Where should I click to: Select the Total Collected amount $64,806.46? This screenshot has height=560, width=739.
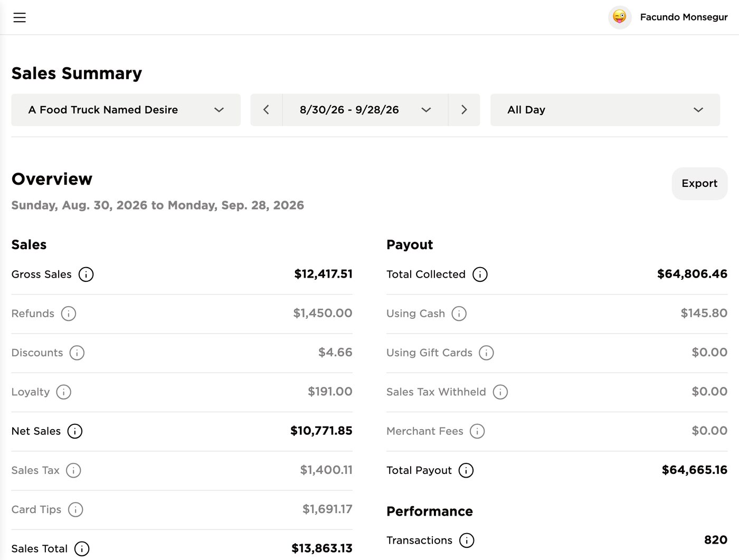coord(692,274)
